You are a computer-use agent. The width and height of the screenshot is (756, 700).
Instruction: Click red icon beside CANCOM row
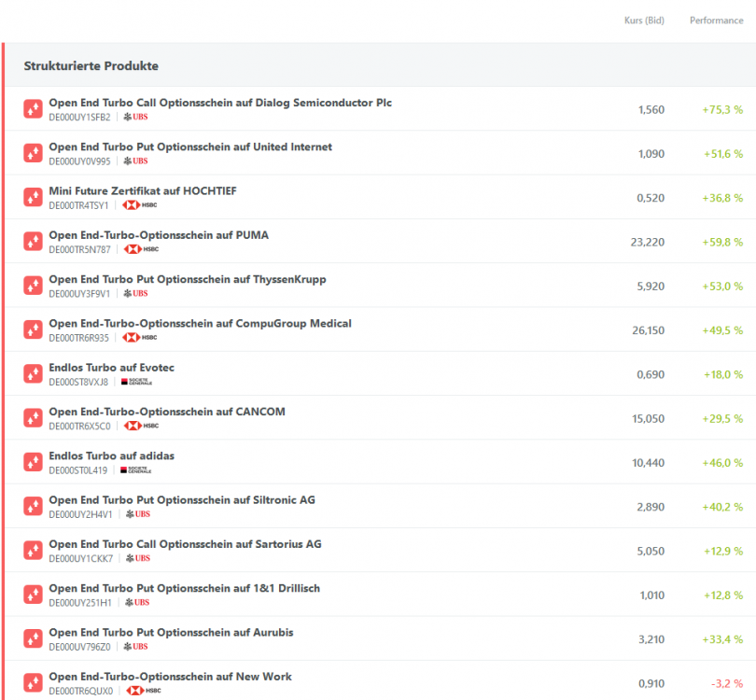33,418
